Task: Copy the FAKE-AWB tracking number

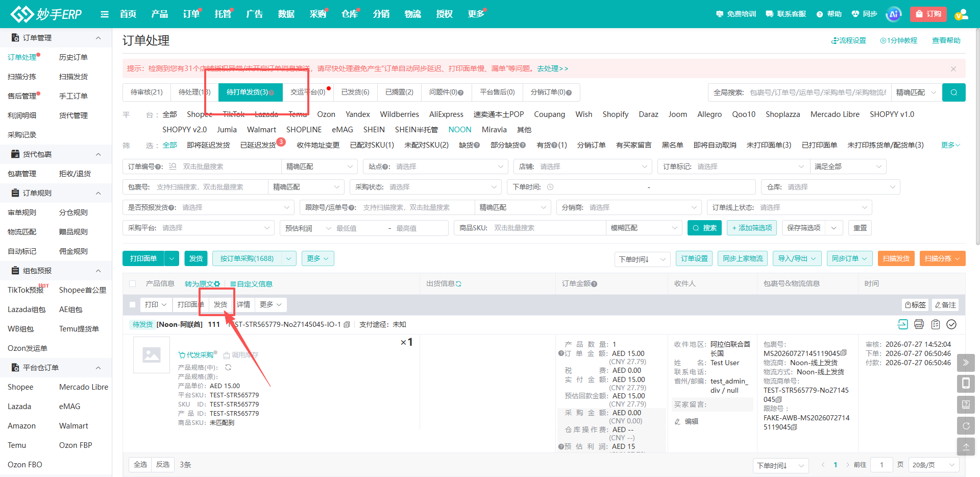Action: [x=794, y=427]
